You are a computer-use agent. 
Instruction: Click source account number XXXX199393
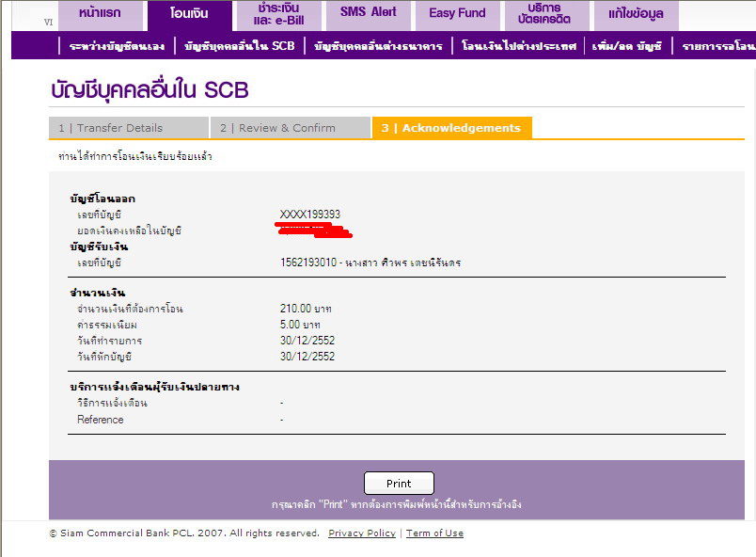point(310,215)
